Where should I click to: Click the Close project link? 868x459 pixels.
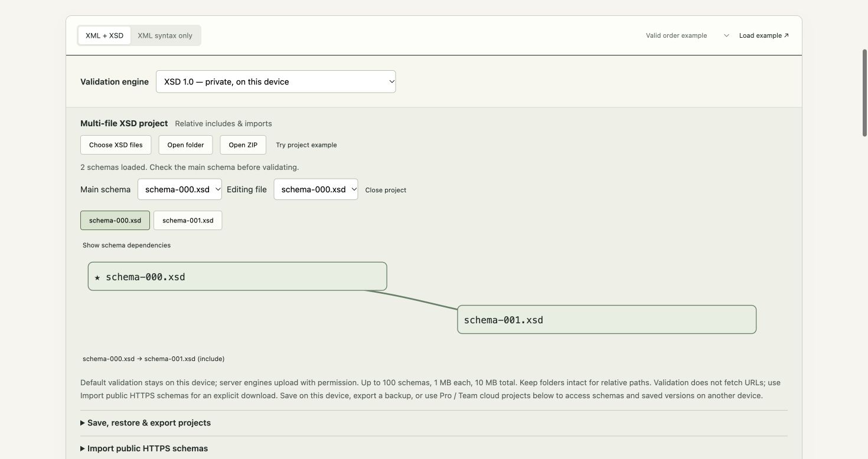tap(386, 190)
